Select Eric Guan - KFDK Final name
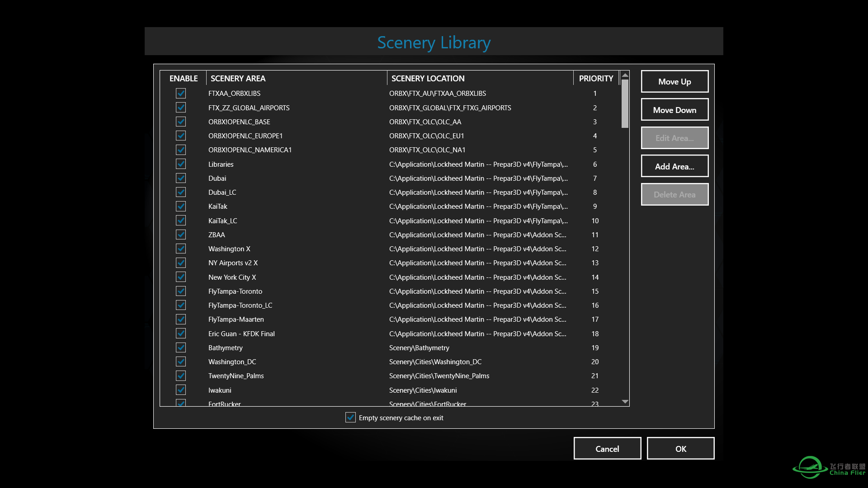This screenshot has width=868, height=488. pos(241,333)
